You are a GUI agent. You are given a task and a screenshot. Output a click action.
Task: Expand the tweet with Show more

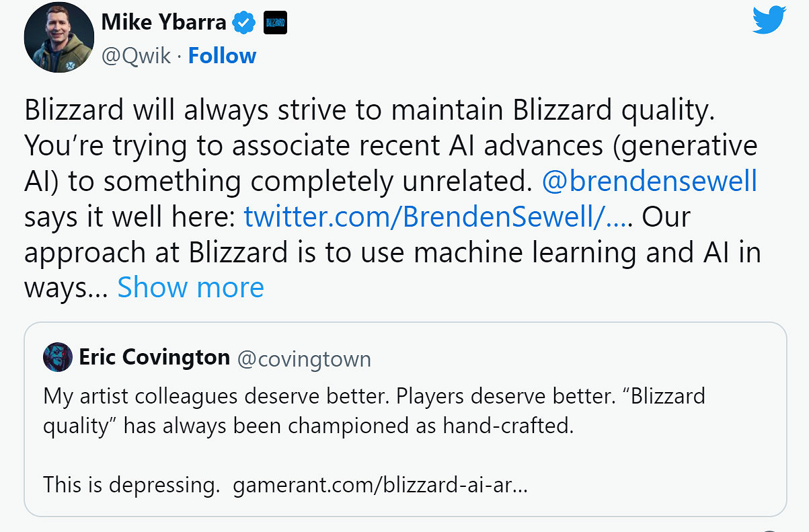tap(190, 288)
